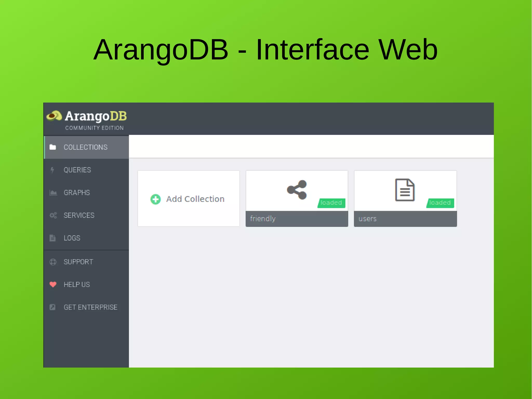Open the COLLECTIONS menu item
The width and height of the screenshot is (532, 399).
click(87, 147)
